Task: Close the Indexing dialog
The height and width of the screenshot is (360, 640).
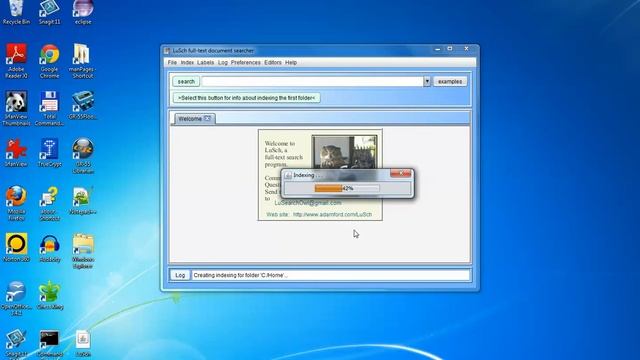Action: tap(400, 174)
